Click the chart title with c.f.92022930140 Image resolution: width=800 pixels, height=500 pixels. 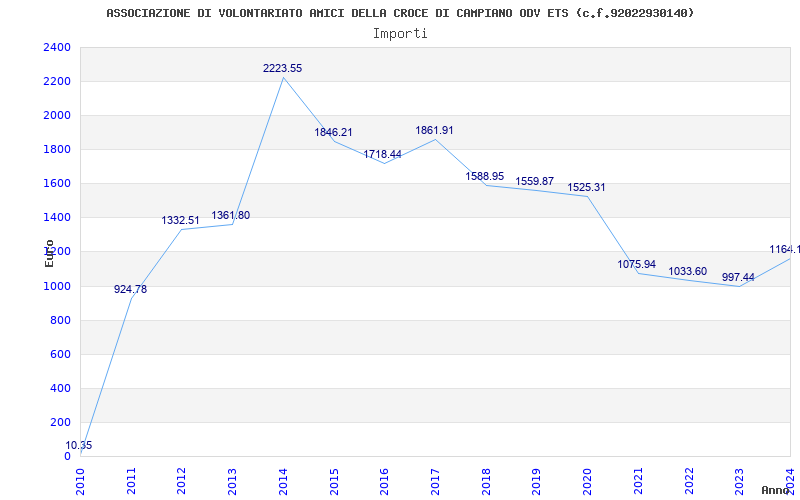click(400, 13)
